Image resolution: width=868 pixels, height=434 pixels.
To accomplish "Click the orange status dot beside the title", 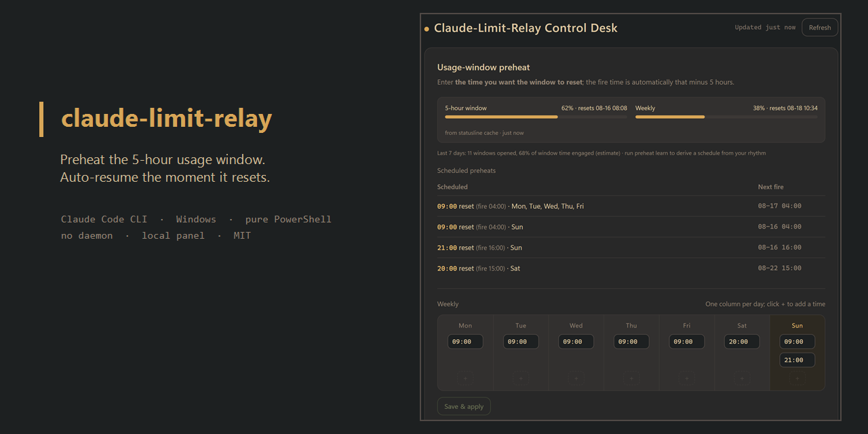I will point(427,29).
